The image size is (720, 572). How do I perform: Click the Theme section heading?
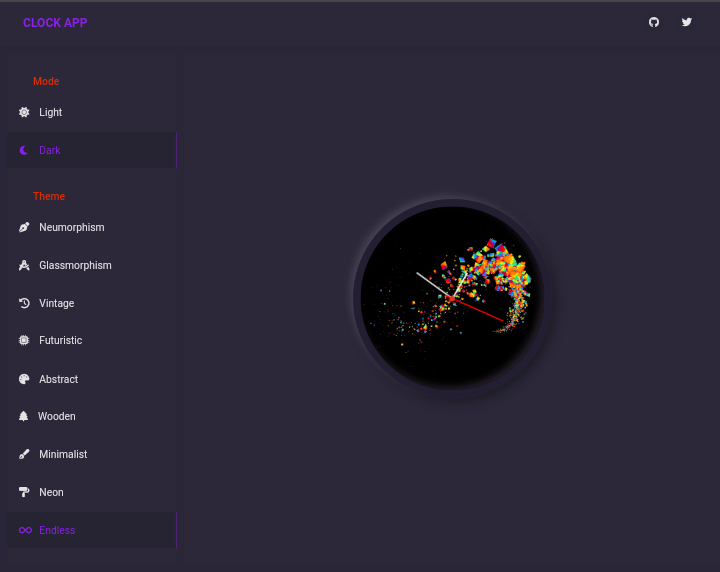[x=49, y=196]
